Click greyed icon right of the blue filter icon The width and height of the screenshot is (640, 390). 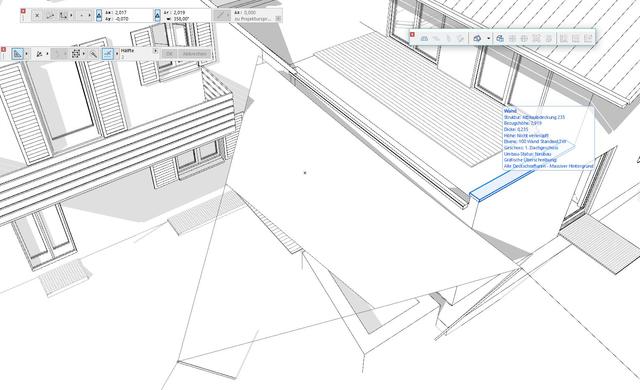(x=512, y=39)
